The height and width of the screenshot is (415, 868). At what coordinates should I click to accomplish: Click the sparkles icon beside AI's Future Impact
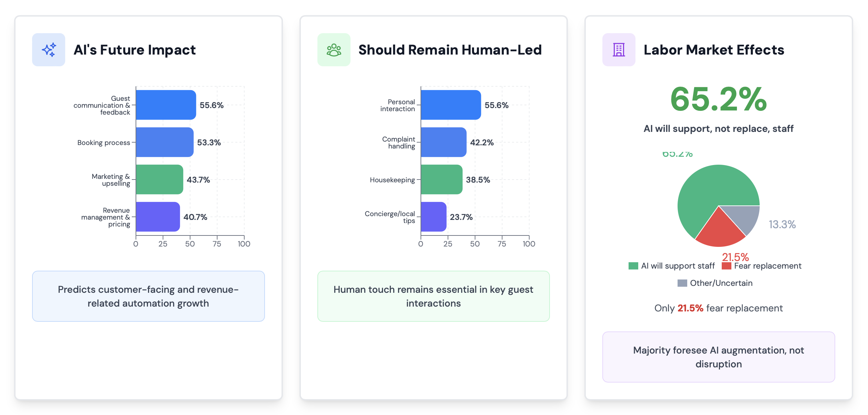[49, 50]
